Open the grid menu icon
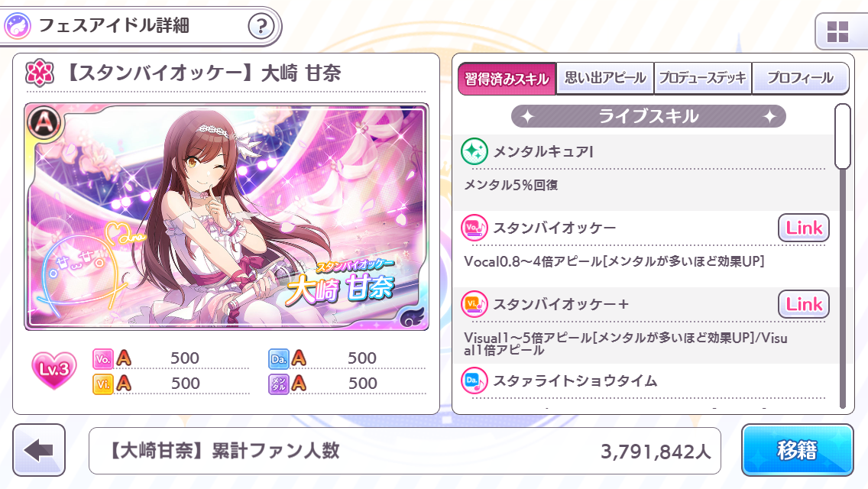 (837, 32)
